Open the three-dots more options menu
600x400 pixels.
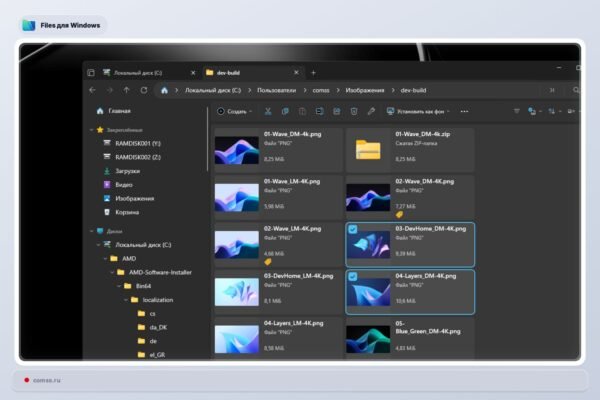pyautogui.click(x=464, y=111)
